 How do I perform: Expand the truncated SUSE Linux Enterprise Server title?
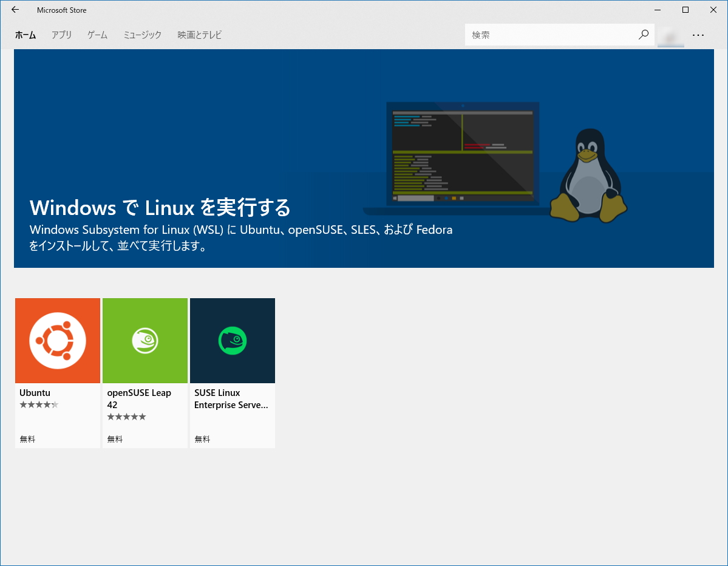(231, 399)
